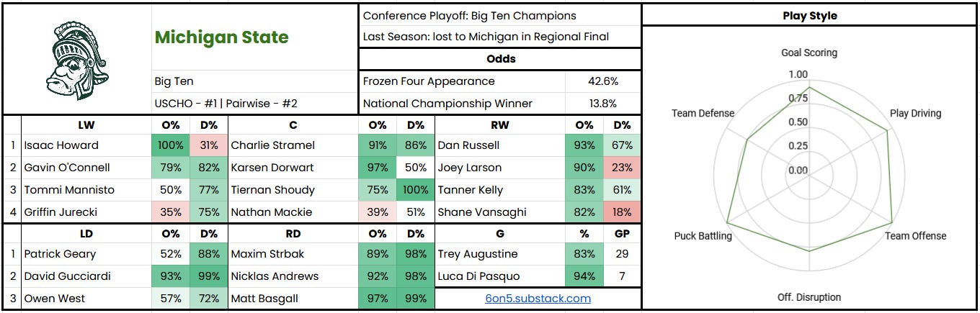Click Tiernan Shoudy's 100% defense cell
This screenshot has height=313, width=980.
[416, 189]
